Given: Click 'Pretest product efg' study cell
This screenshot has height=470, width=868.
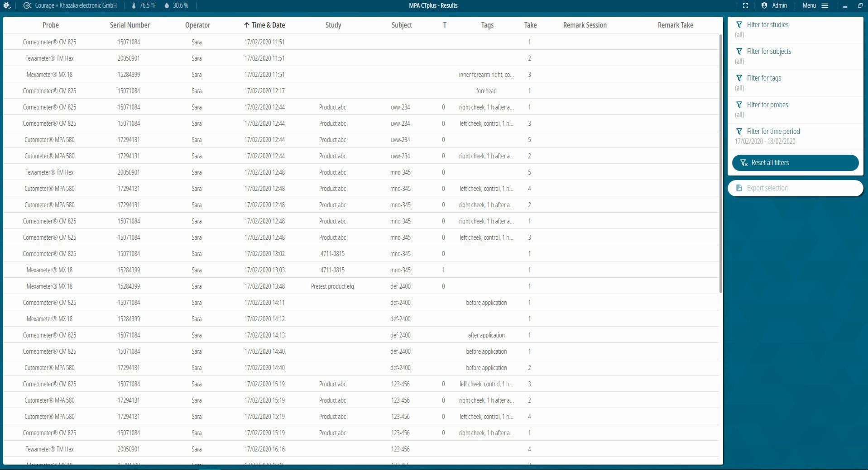Looking at the screenshot, I should pyautogui.click(x=332, y=286).
